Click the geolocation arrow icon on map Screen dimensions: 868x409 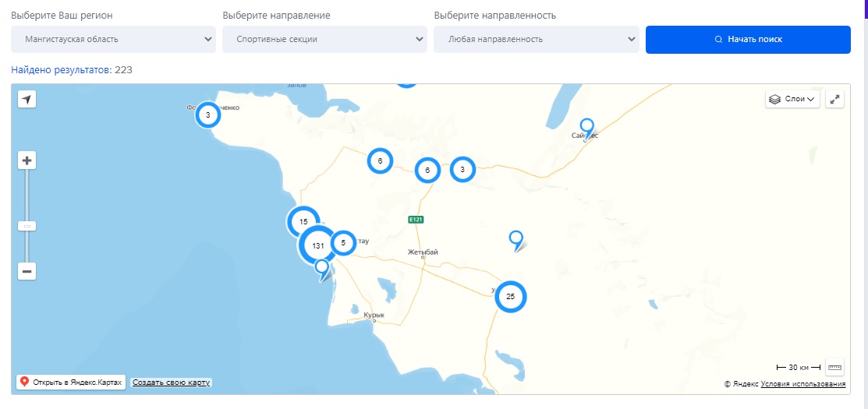pos(27,100)
